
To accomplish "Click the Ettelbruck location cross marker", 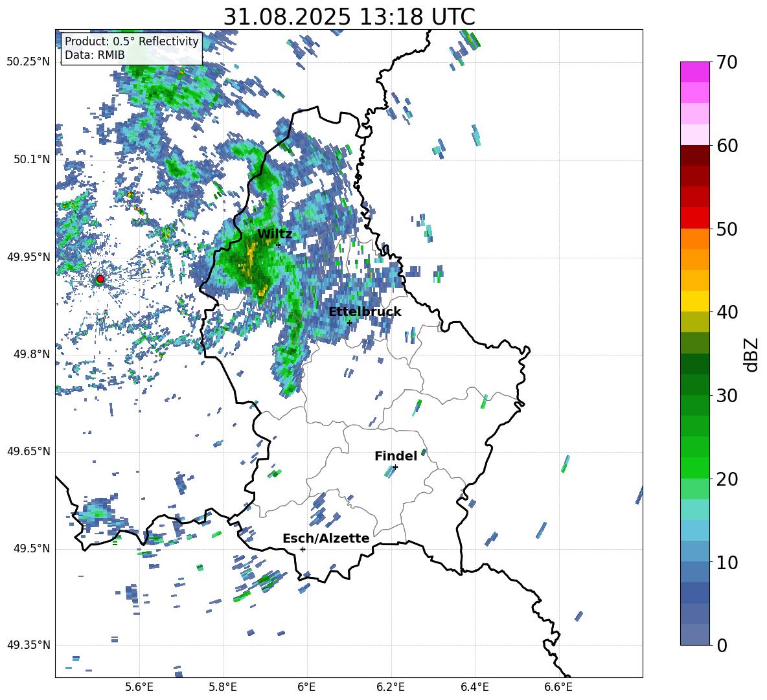I will tap(349, 322).
